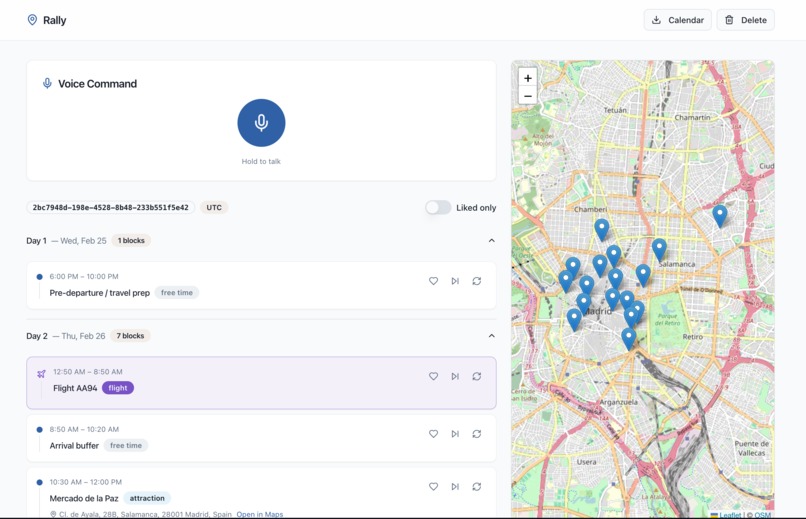
Task: Select the Mercado de la Paz title
Action: 84,498
